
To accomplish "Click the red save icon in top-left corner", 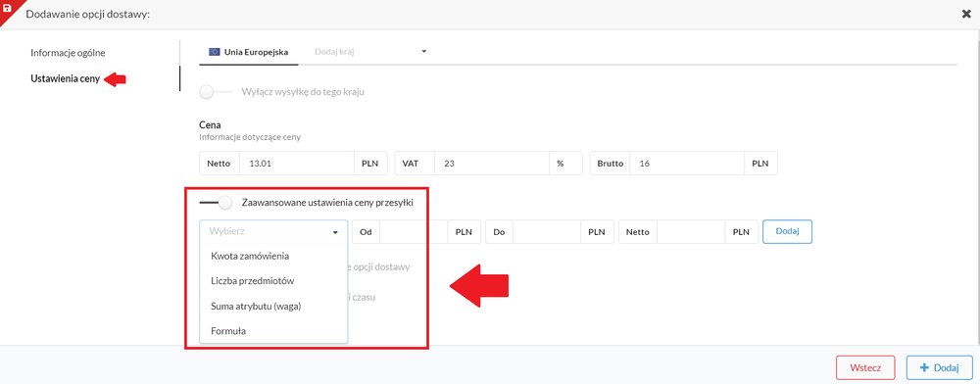I will click(7, 8).
